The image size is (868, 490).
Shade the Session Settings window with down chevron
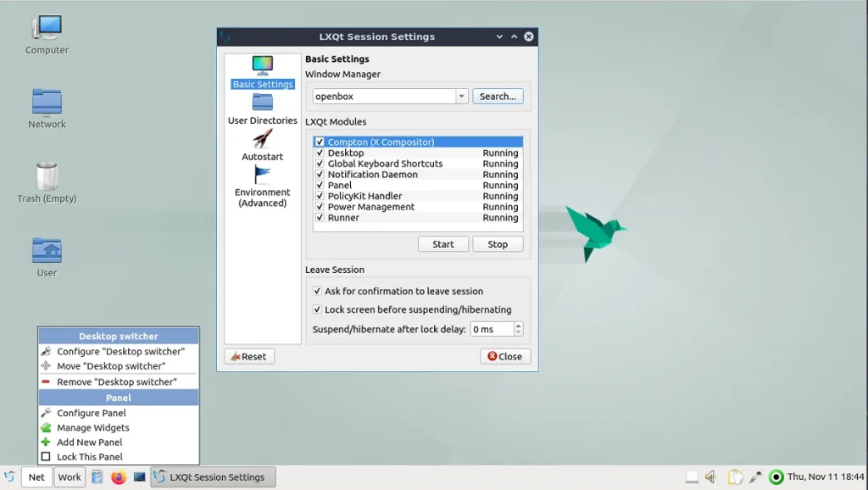(x=499, y=36)
